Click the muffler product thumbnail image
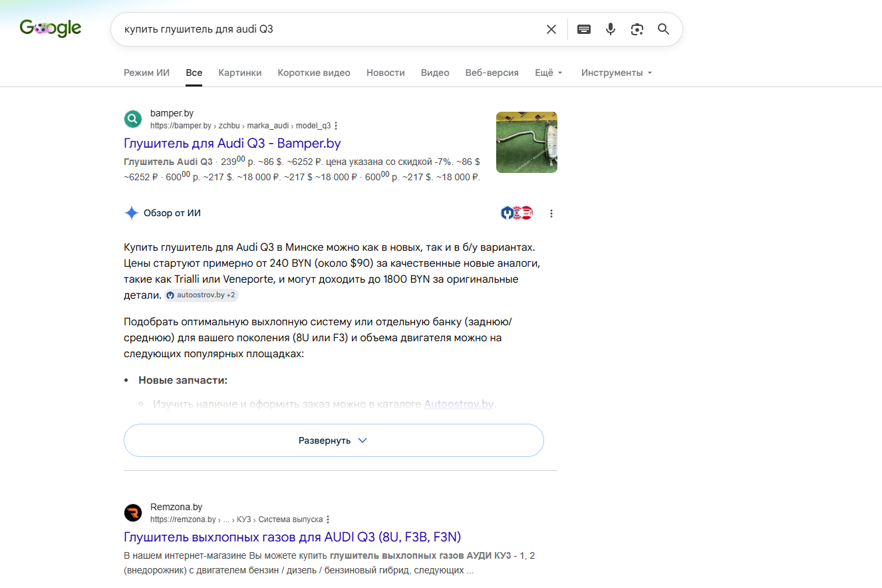The image size is (882, 588). click(527, 142)
